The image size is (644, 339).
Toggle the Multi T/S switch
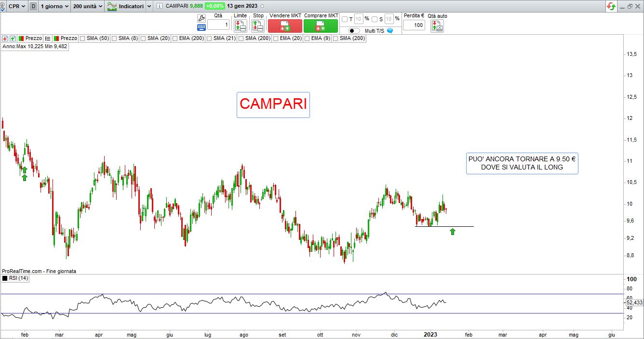(x=355, y=30)
